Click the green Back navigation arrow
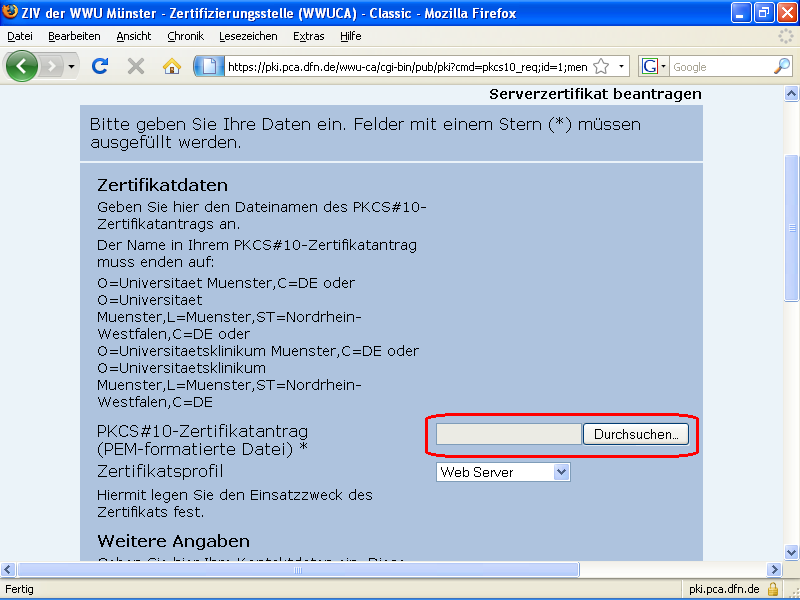 coord(22,66)
